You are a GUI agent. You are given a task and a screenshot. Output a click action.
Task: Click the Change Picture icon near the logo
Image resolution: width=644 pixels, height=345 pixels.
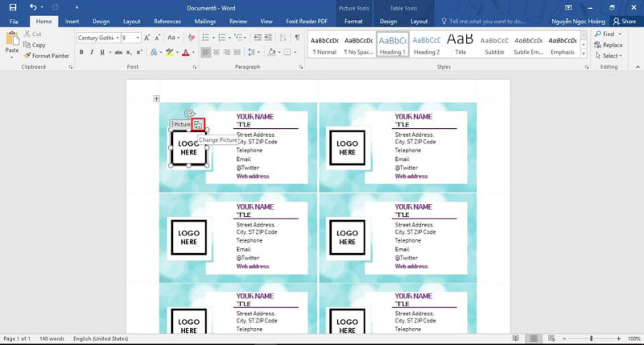[198, 125]
